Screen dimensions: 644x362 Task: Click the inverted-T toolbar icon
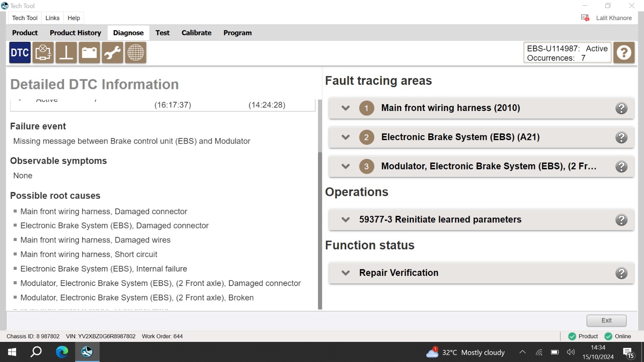pos(66,53)
